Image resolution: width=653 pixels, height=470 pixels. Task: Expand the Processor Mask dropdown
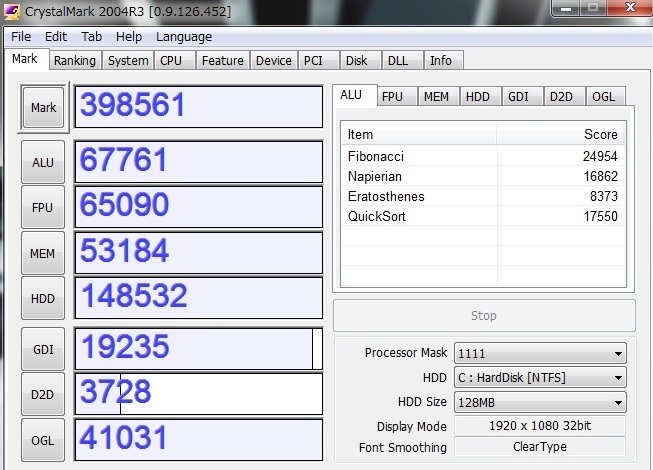(540, 353)
